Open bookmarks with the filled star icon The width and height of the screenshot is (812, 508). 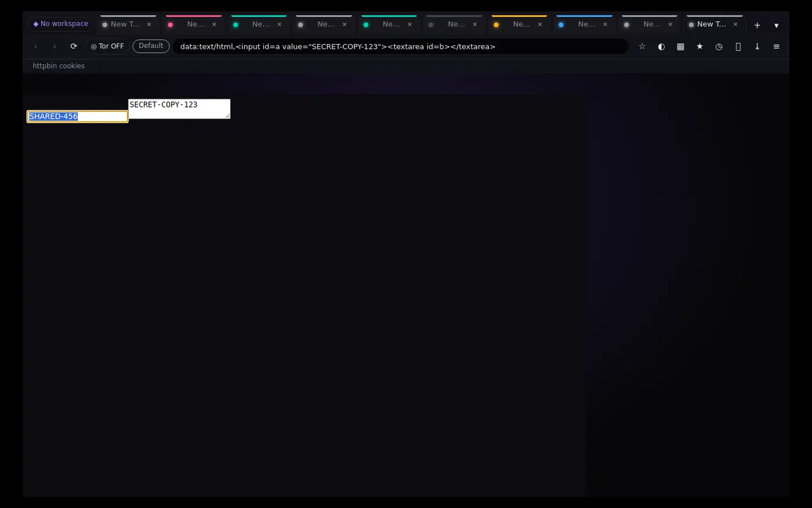(x=699, y=46)
